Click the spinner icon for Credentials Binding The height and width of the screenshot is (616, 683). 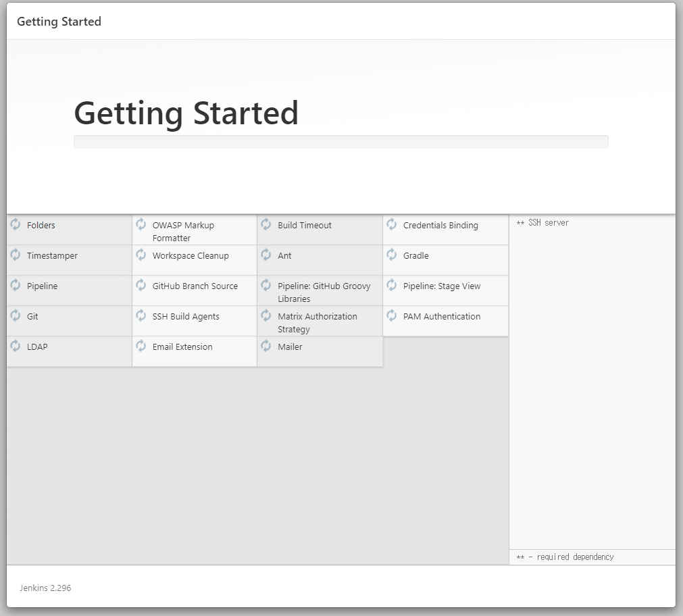click(x=392, y=224)
